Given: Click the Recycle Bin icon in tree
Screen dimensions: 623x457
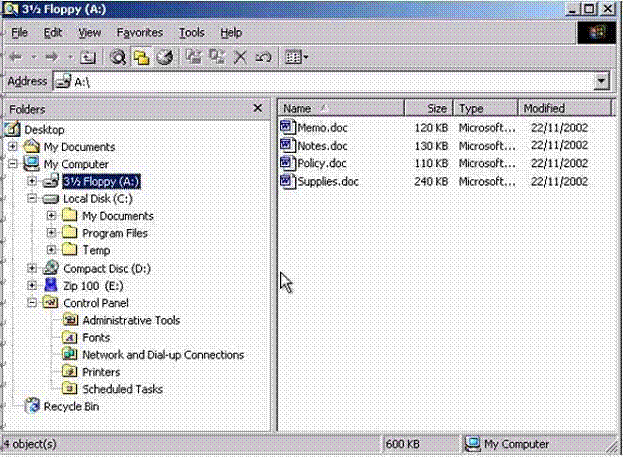Looking at the screenshot, I should pos(32,407).
